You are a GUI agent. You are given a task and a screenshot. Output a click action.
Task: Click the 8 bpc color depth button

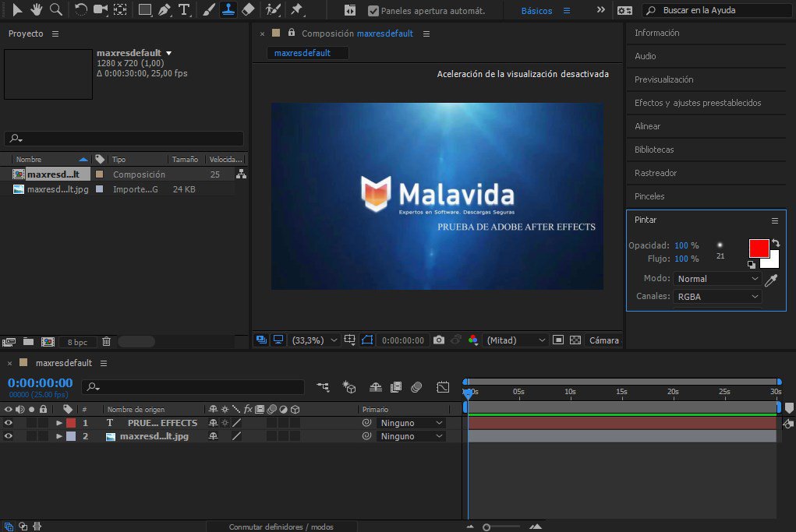(77, 341)
